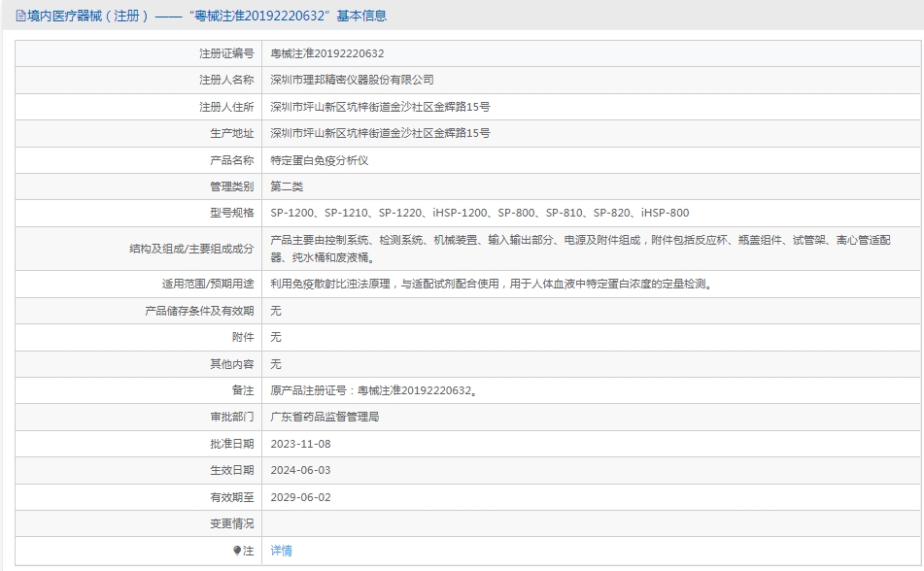Click the 变更情况 row label
The height and width of the screenshot is (571, 924).
click(x=231, y=523)
